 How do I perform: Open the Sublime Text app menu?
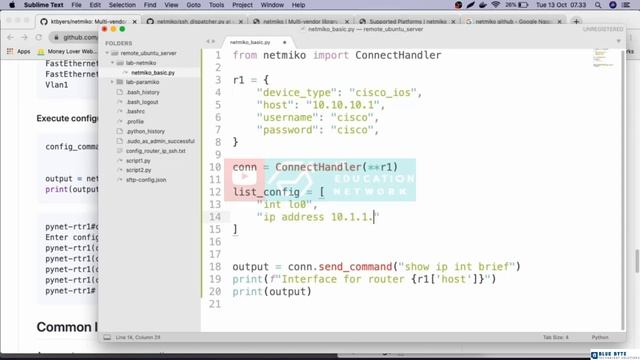pyautogui.click(x=44, y=5)
